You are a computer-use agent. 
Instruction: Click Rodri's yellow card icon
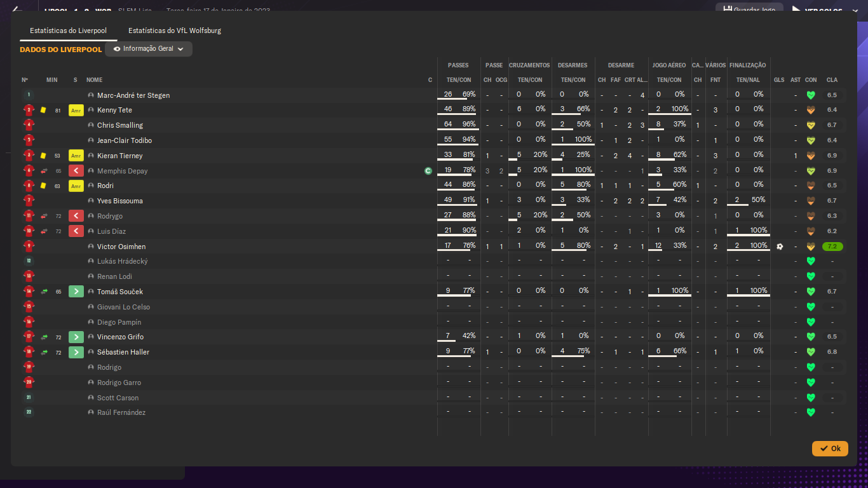pyautogui.click(x=43, y=186)
